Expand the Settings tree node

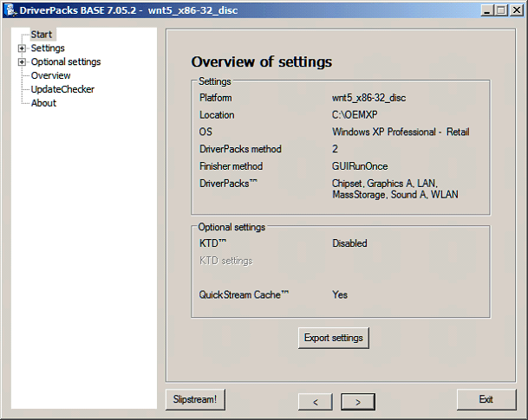22,48
